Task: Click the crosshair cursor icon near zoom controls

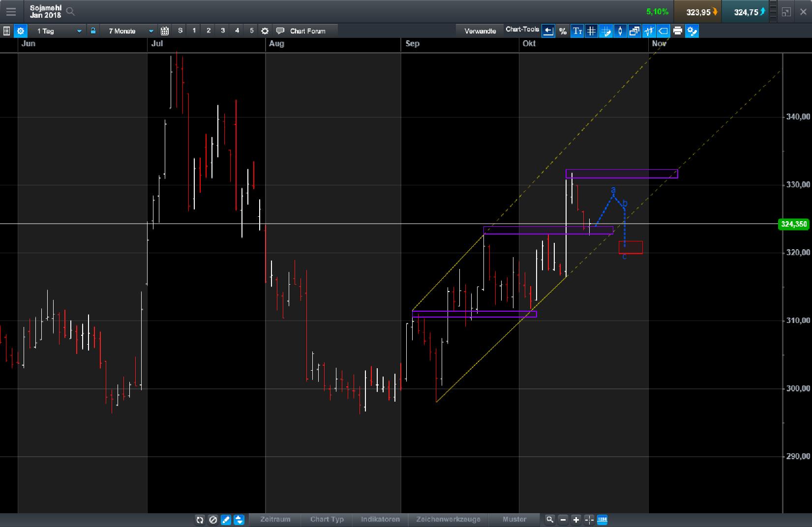Action: (589, 520)
